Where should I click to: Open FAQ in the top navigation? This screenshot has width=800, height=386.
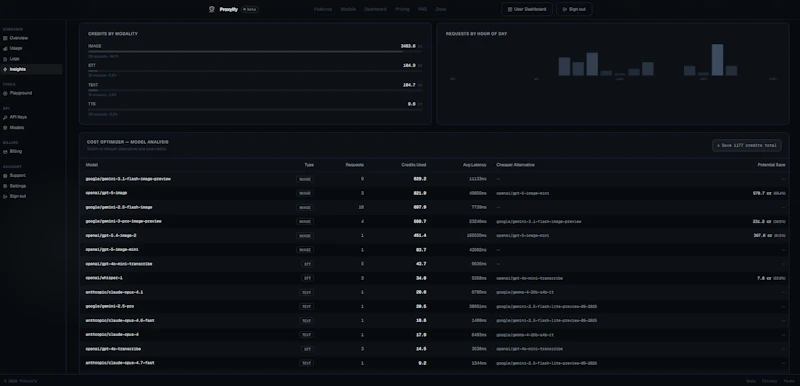coord(422,9)
